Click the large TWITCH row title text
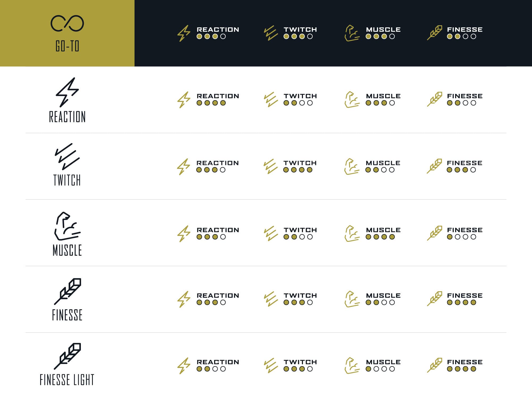The height and width of the screenshot is (399, 532). click(x=67, y=180)
